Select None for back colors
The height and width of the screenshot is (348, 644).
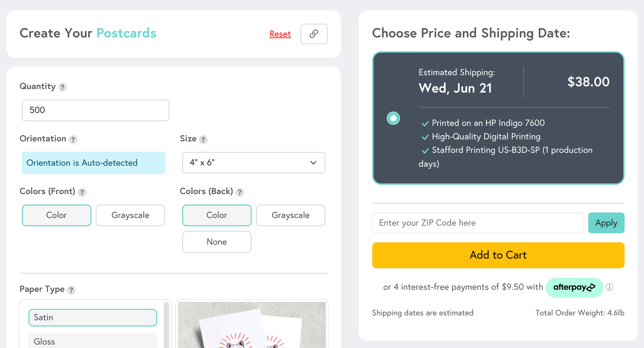tap(216, 242)
